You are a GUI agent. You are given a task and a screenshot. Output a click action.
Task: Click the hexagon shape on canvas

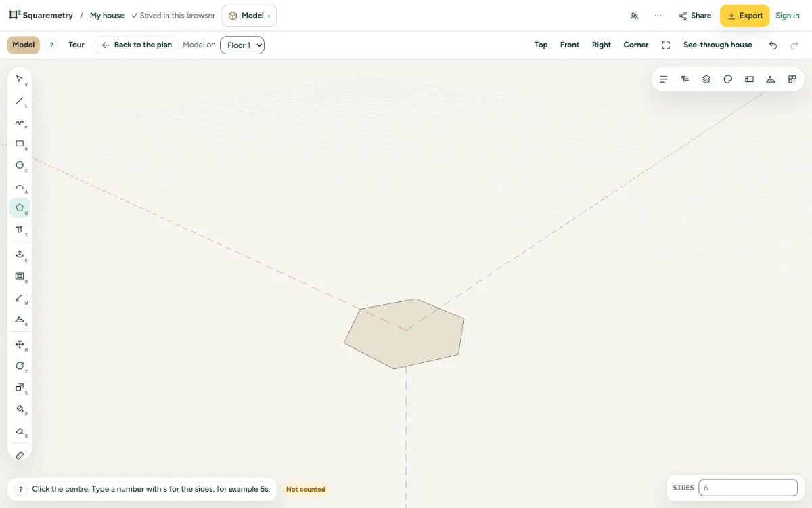[x=405, y=335]
